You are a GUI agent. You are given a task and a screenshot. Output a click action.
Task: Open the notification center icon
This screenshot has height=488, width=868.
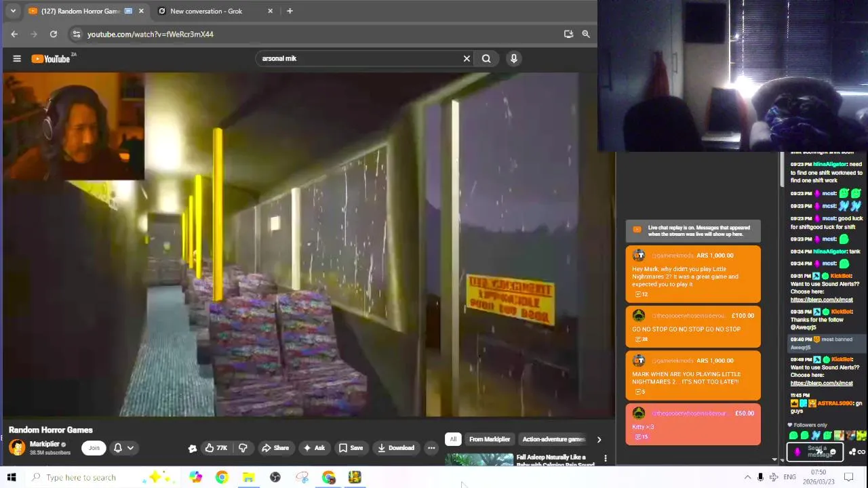click(848, 477)
